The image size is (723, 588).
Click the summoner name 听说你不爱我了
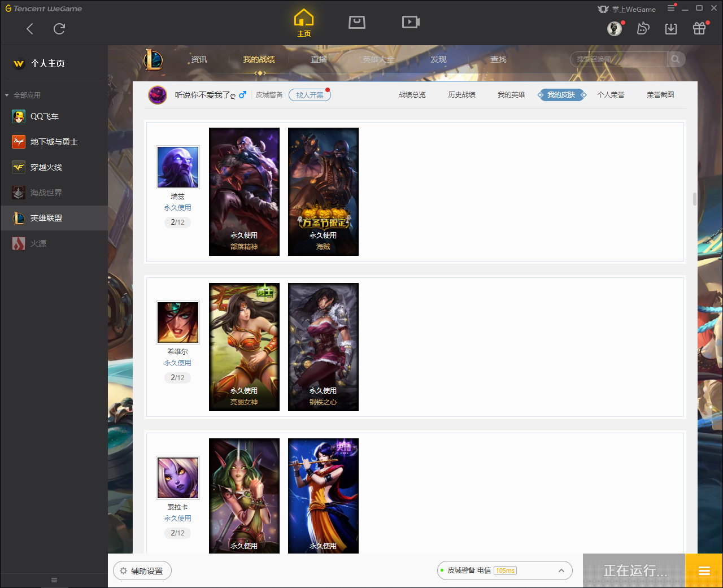205,95
